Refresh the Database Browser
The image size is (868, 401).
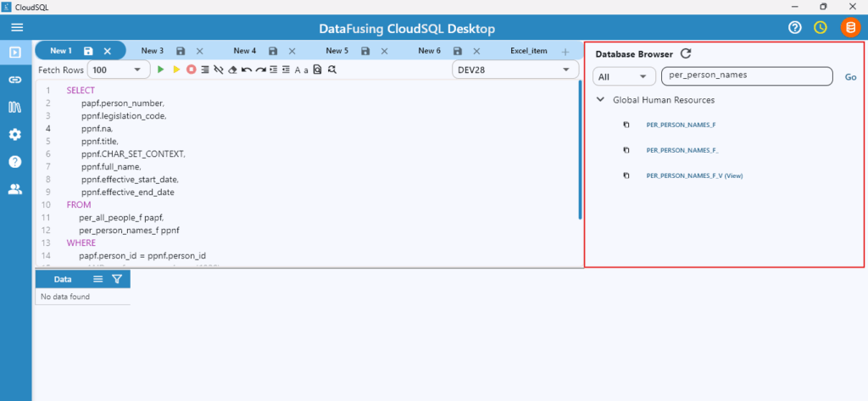point(685,53)
